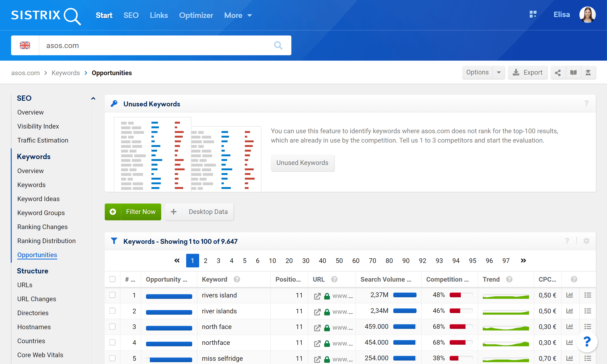Open the More navigation dropdown
Image resolution: width=607 pixels, height=364 pixels.
click(x=238, y=15)
